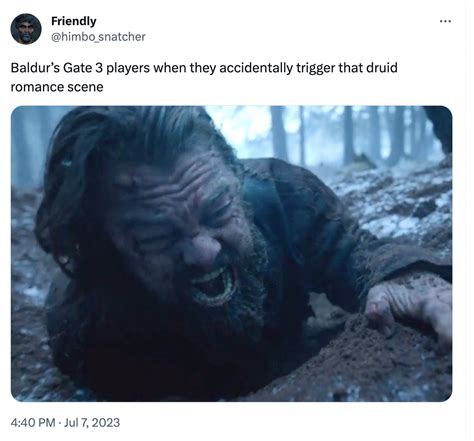Click the 4:40 PM timestamp

(32, 422)
